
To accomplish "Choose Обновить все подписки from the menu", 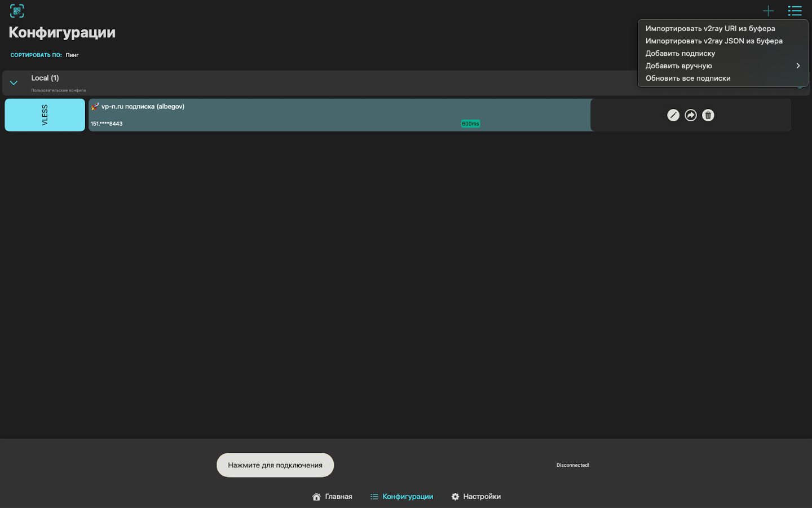I will [x=688, y=78].
